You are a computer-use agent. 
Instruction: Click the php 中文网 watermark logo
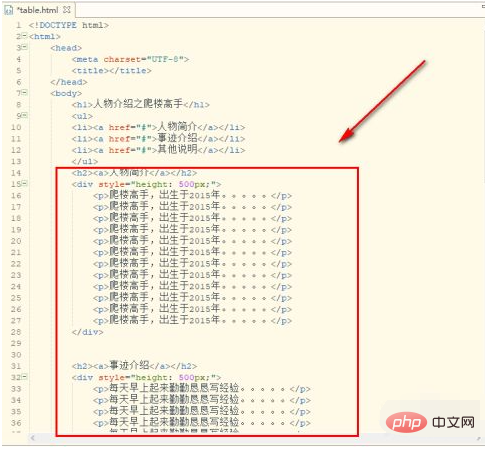[x=430, y=423]
